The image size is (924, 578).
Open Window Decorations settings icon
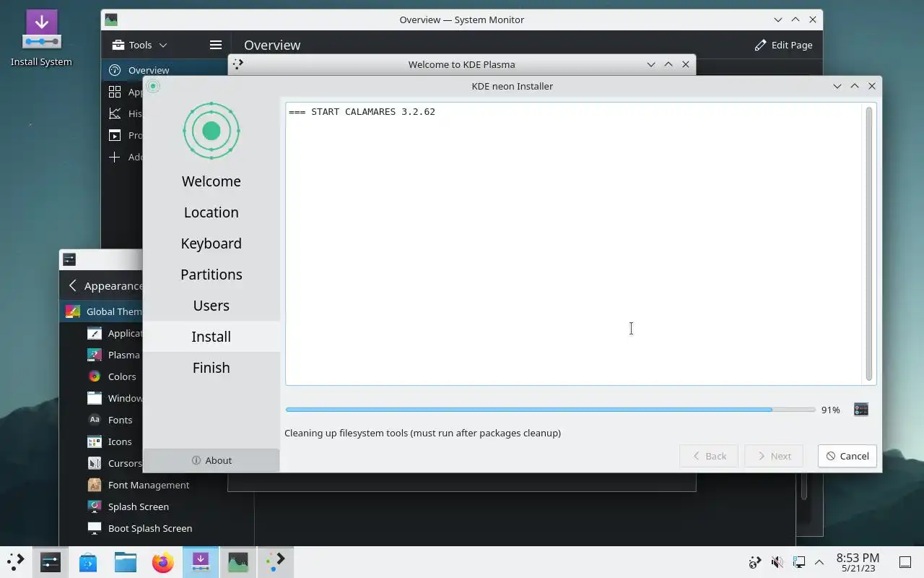coord(95,398)
